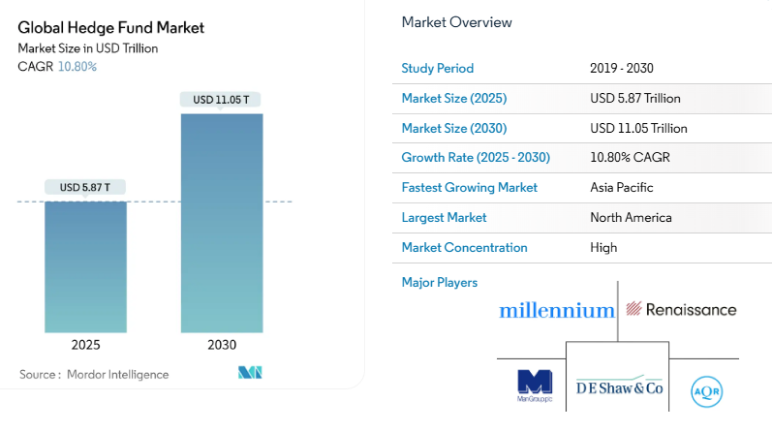
Task: Click the Renaissance logo
Action: click(x=681, y=309)
